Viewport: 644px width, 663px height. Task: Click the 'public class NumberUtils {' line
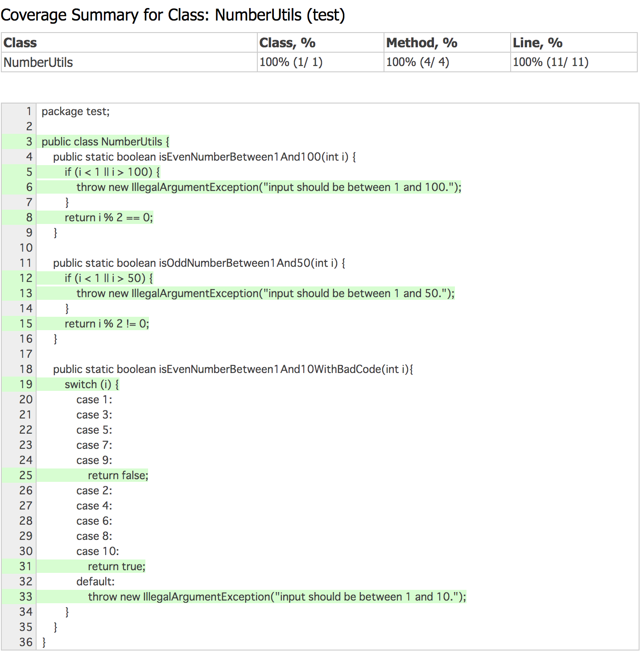pyautogui.click(x=105, y=142)
